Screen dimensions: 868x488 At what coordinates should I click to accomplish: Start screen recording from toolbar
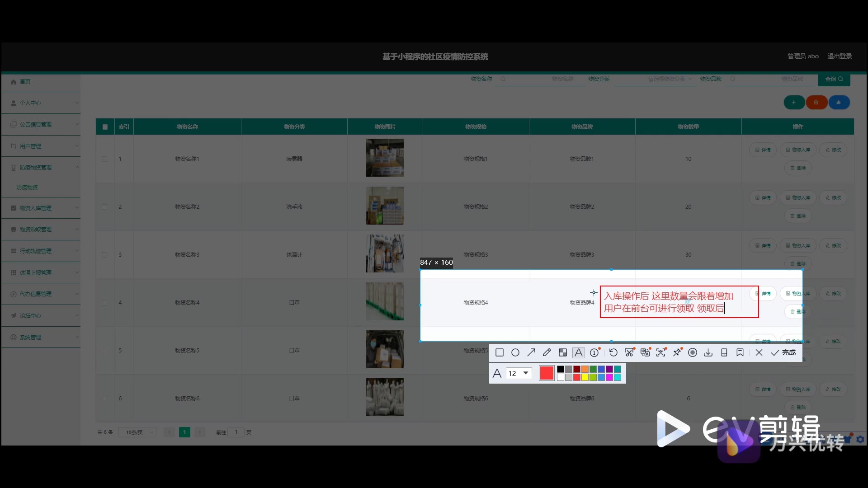(x=693, y=352)
